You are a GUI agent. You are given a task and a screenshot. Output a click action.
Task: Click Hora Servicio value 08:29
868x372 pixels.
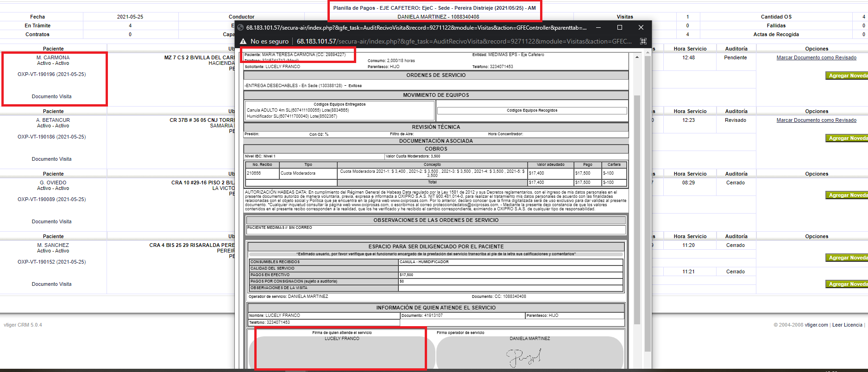tap(688, 183)
